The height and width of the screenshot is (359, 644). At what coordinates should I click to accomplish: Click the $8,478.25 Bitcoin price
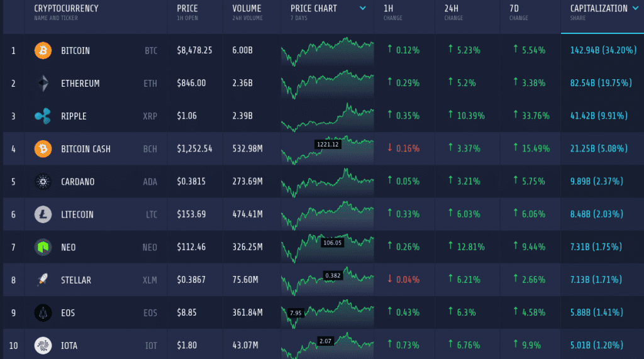pos(194,50)
